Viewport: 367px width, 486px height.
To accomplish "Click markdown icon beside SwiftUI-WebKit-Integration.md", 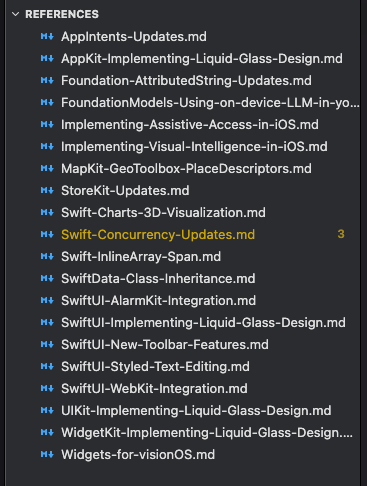I will coord(47,388).
